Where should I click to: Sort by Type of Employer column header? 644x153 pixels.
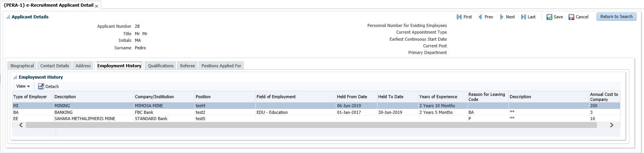[x=33, y=97]
